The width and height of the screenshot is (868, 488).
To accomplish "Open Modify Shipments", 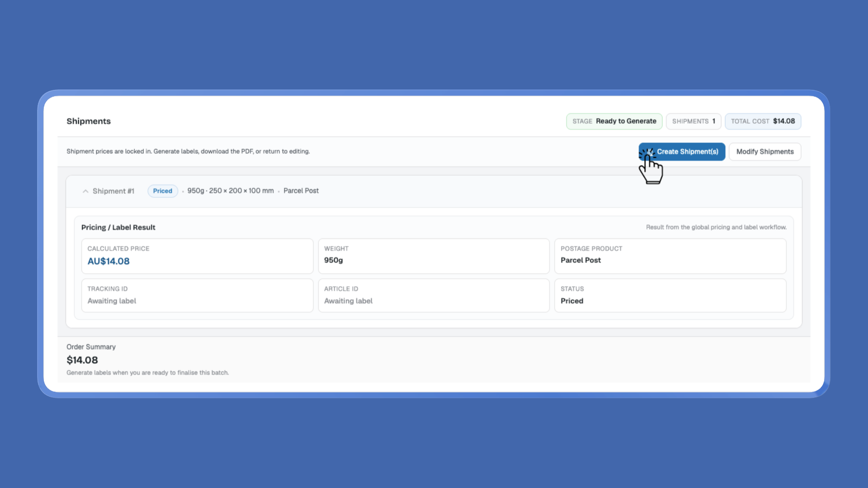I will 765,152.
